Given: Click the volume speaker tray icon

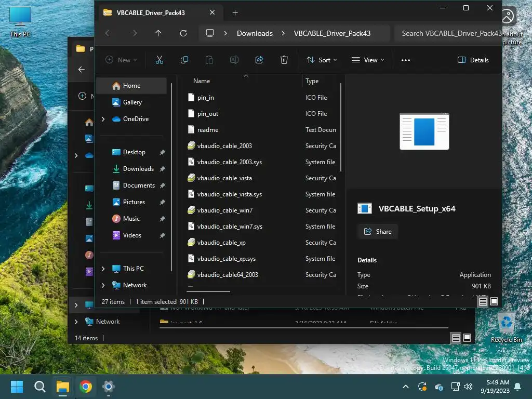Looking at the screenshot, I should tap(468, 387).
